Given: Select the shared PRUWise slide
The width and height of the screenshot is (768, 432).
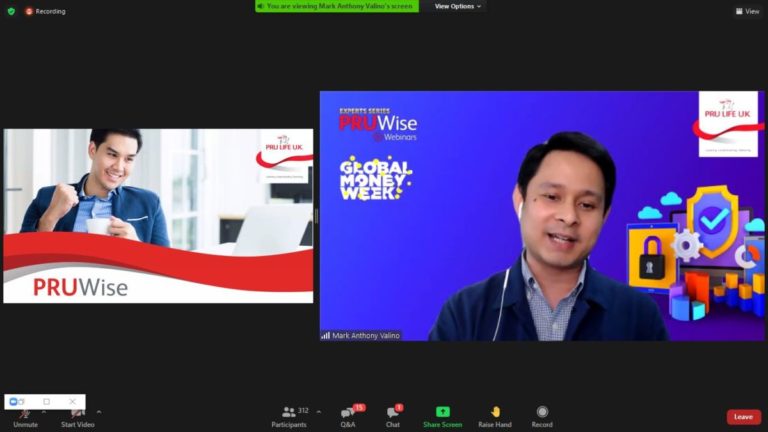Looking at the screenshot, I should click(x=158, y=216).
